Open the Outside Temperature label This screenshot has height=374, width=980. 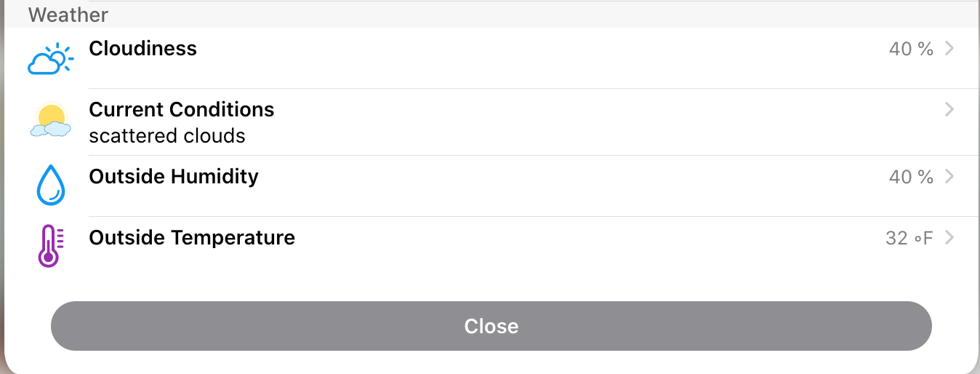[x=191, y=238]
